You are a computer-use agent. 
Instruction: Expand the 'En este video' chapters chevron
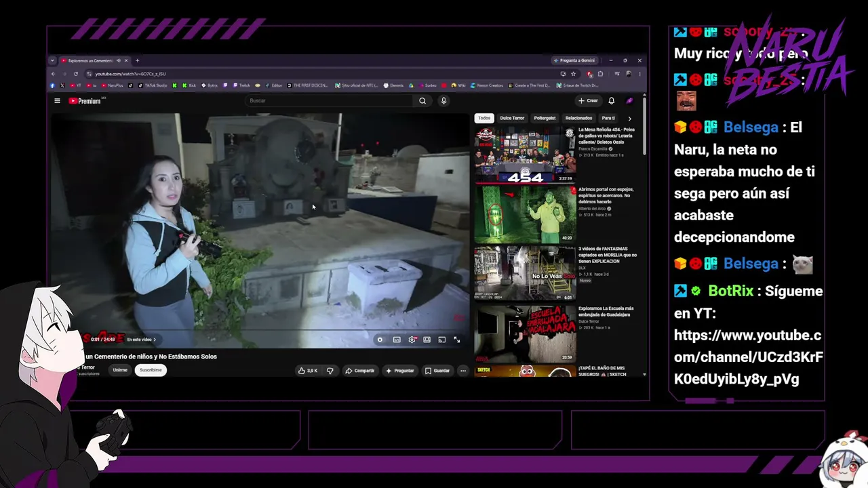click(155, 340)
